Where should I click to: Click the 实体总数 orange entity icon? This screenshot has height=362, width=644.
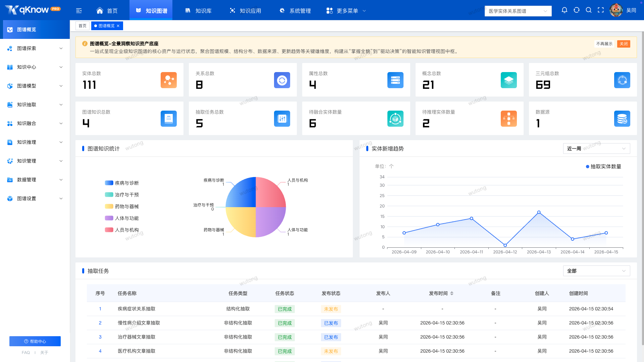point(169,80)
